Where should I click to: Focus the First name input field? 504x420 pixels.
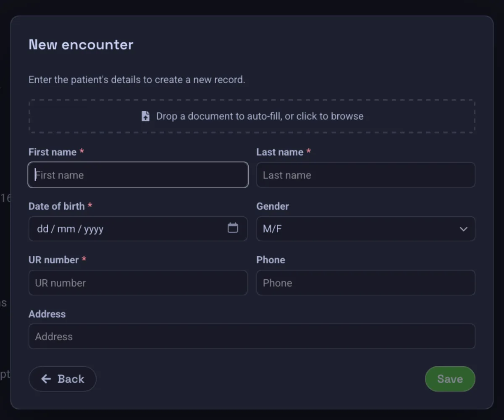(138, 175)
